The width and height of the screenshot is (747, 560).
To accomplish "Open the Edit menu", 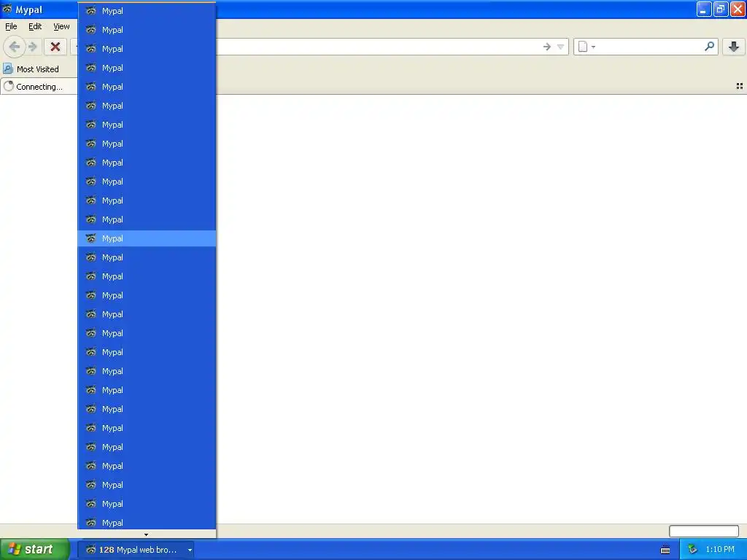I will [35, 27].
